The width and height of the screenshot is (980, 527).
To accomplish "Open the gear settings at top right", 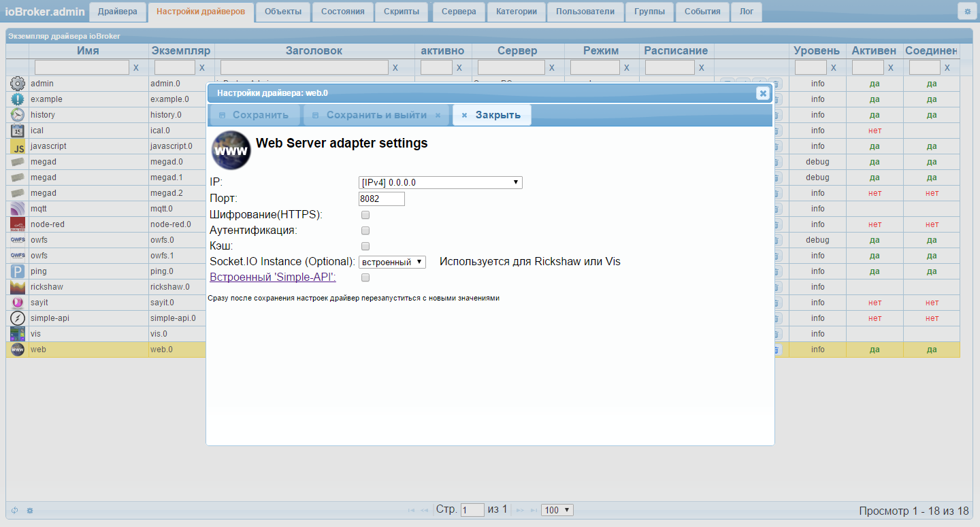I will (966, 11).
